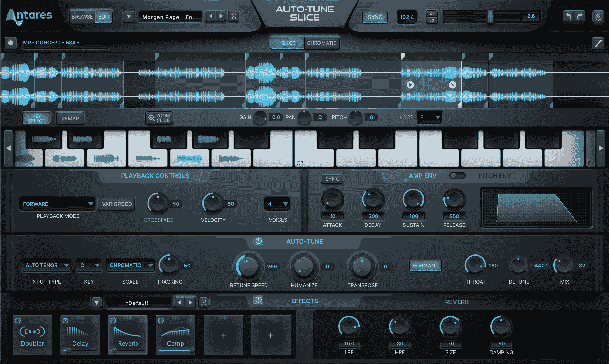609x364 pixels.
Task: Enable Varispeed playback
Action: (116, 204)
